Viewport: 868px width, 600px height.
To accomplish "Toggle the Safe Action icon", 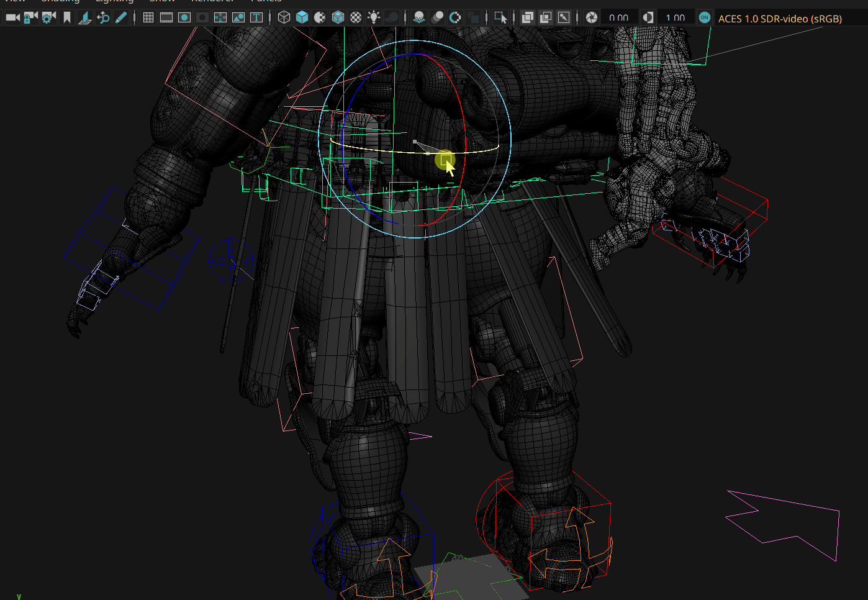I will click(238, 17).
